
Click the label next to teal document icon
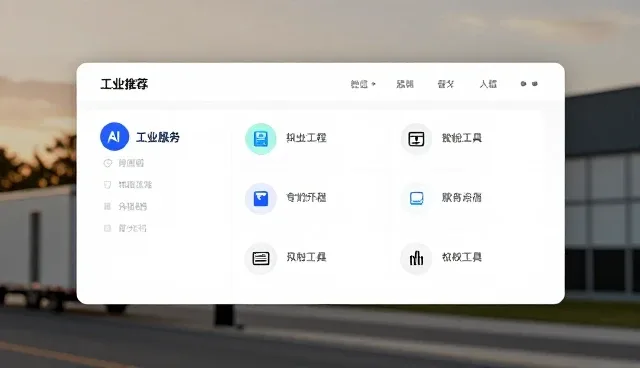[306, 138]
